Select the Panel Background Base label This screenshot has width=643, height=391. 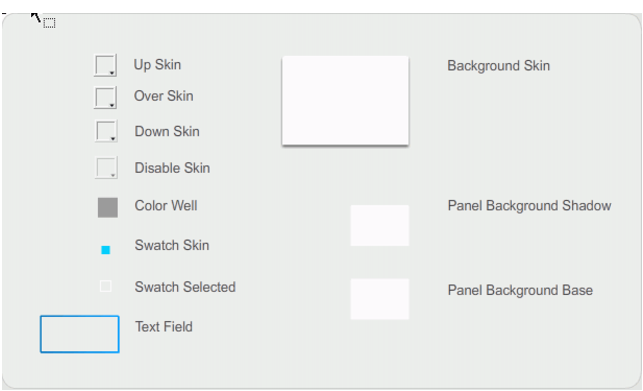click(520, 290)
